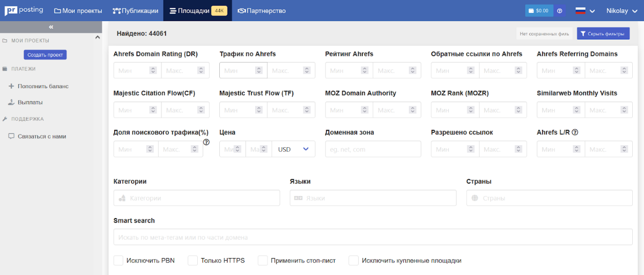This screenshot has width=644, height=275.
Task: Focus MOZ Domain Authority Мин field
Action: pyautogui.click(x=349, y=110)
